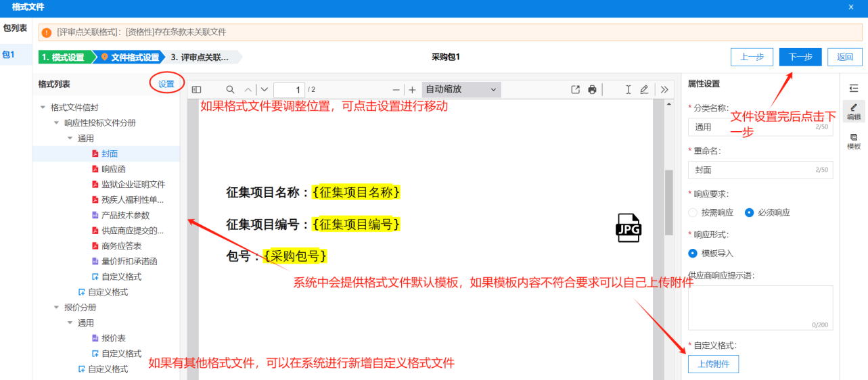Click the 返回 button
The width and height of the screenshot is (868, 380).
coord(845,57)
